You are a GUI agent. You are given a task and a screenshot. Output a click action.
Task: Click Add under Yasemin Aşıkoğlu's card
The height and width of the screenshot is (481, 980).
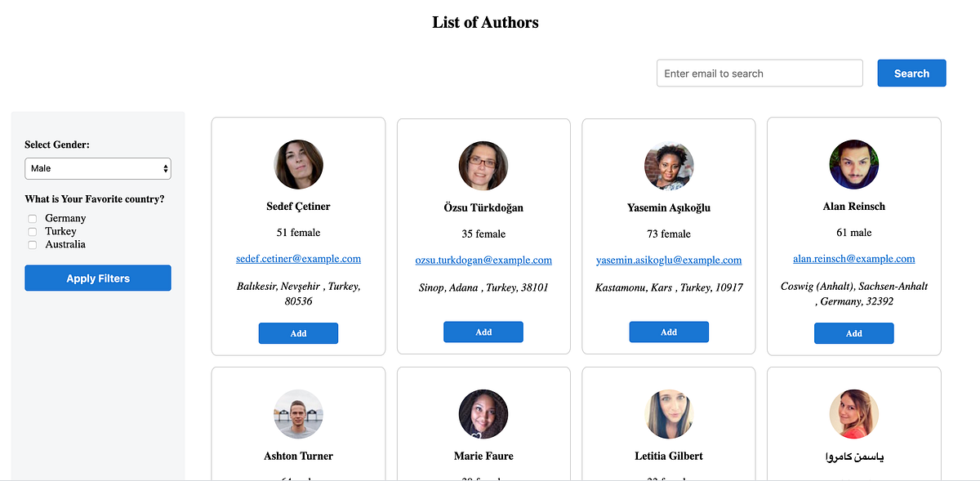(x=669, y=332)
